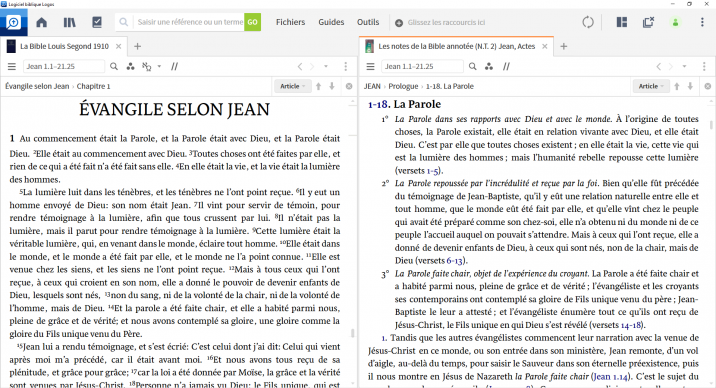Follow the versets 1-5 link
Viewport: 716px width, 388px height.
432,171
